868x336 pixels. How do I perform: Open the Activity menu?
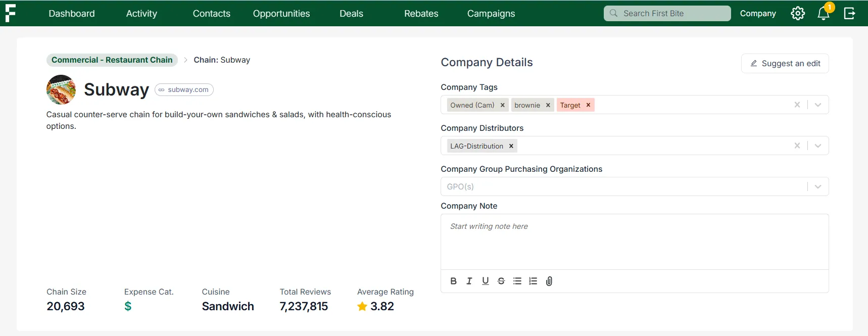pos(141,14)
